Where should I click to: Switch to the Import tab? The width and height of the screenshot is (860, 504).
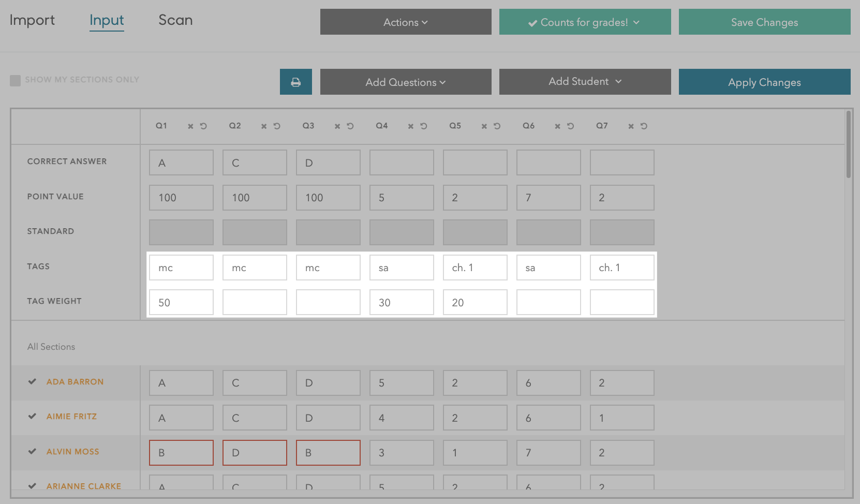tap(32, 20)
